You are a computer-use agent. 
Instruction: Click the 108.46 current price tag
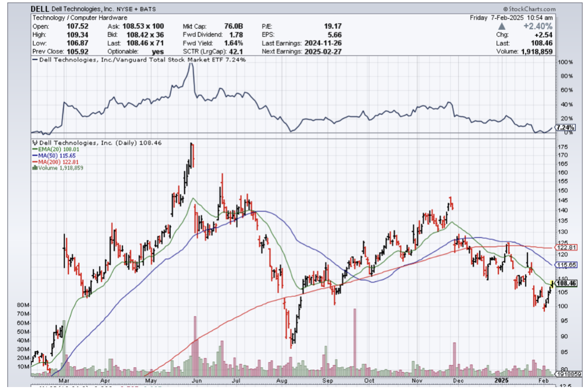[566, 284]
